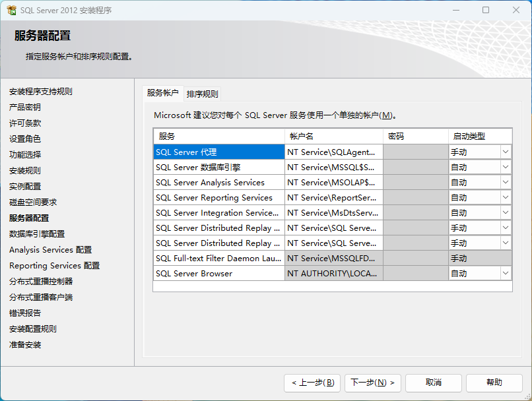Image resolution: width=532 pixels, height=401 pixels.
Task: Select the SQL Server Browser service row
Action: pos(219,273)
